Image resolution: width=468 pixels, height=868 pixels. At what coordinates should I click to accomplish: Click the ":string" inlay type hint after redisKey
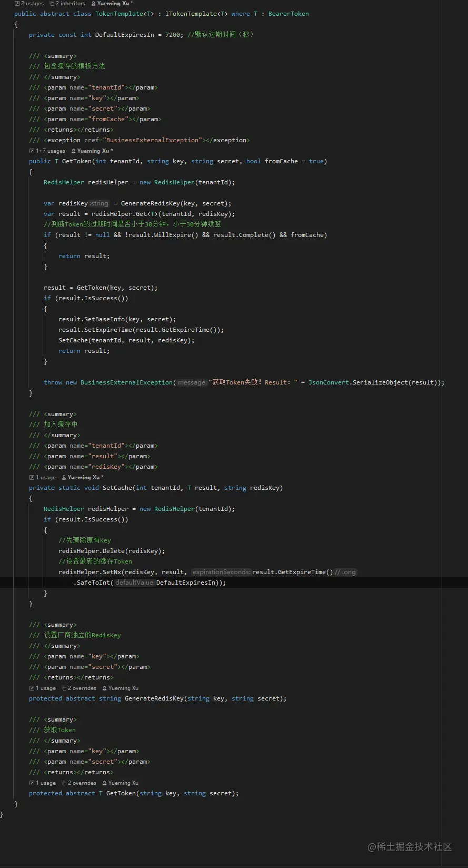pyautogui.click(x=99, y=203)
